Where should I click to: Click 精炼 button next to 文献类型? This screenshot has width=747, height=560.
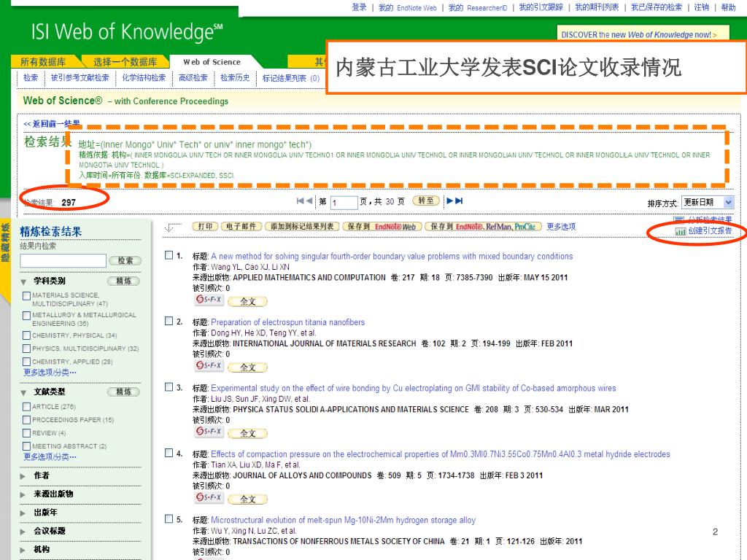pos(123,392)
